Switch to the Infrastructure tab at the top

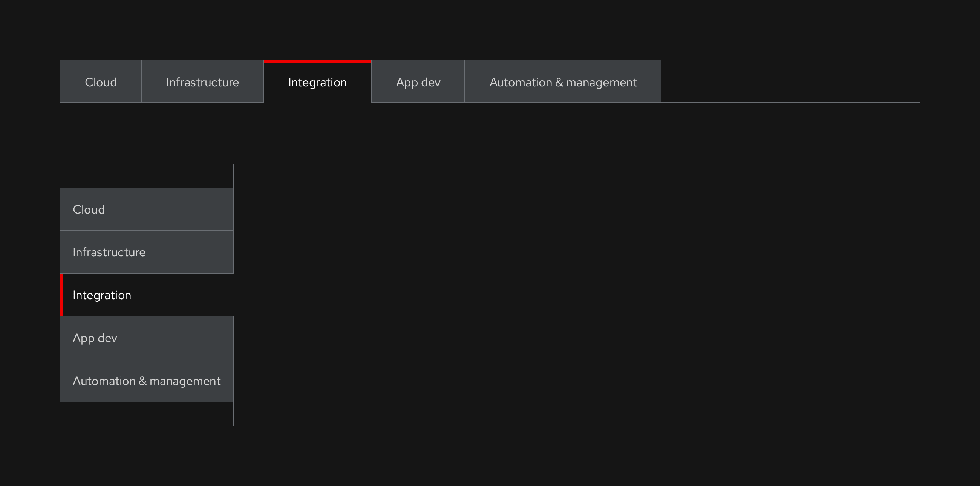point(202,81)
